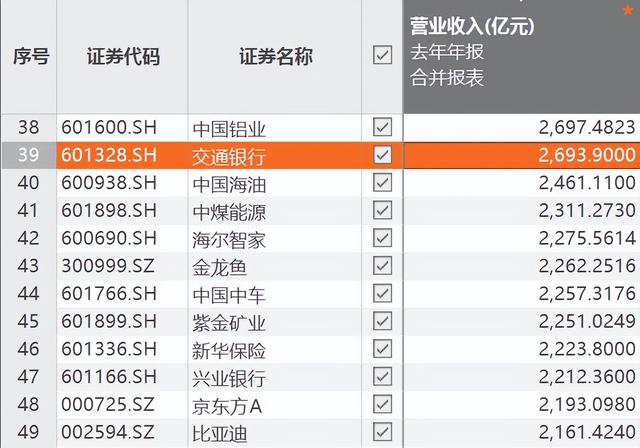This screenshot has width=640, height=448.
Task: Select row number 49
Action: click(x=28, y=432)
